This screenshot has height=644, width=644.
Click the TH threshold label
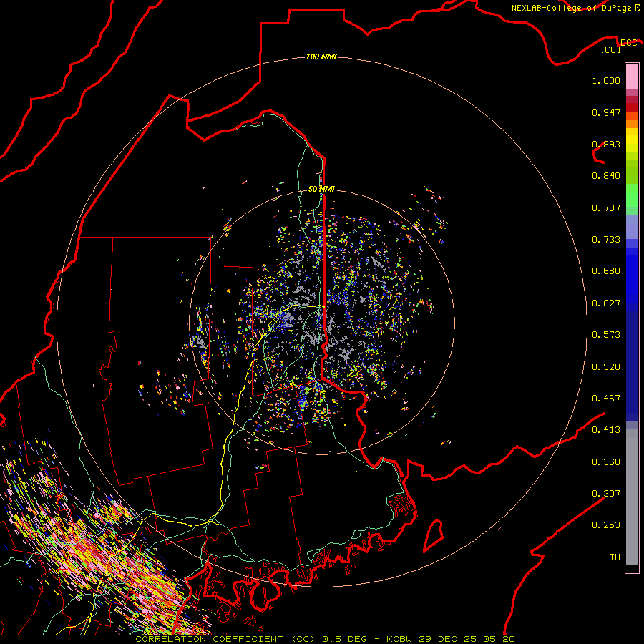coord(615,557)
